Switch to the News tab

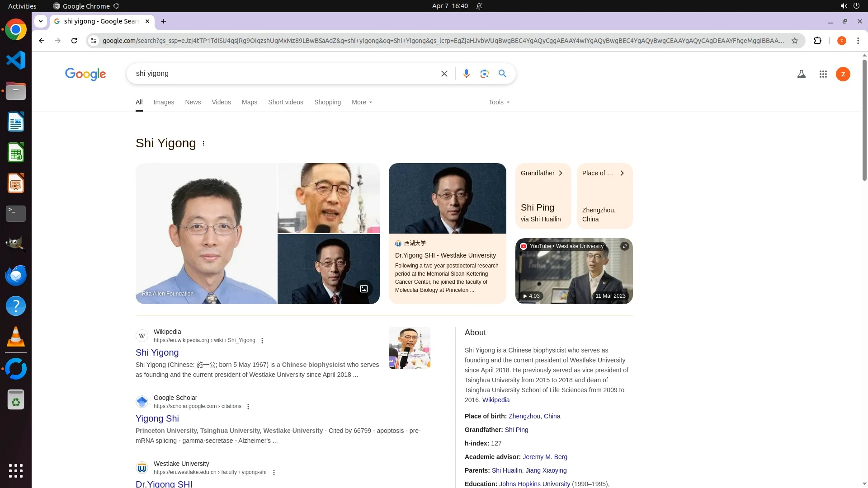tap(193, 102)
